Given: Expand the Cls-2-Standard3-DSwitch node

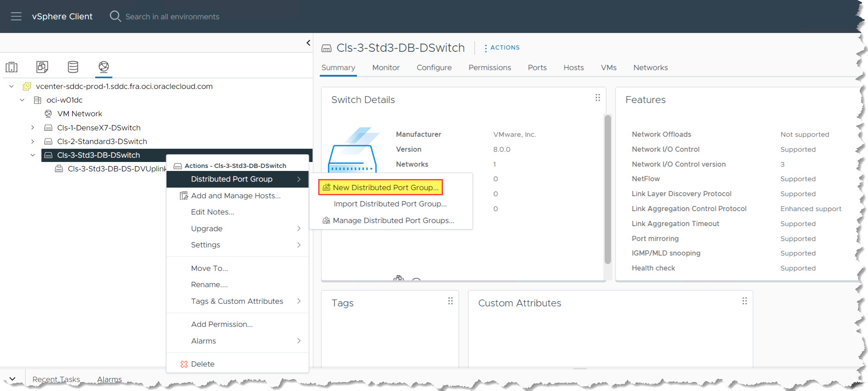Looking at the screenshot, I should [32, 141].
